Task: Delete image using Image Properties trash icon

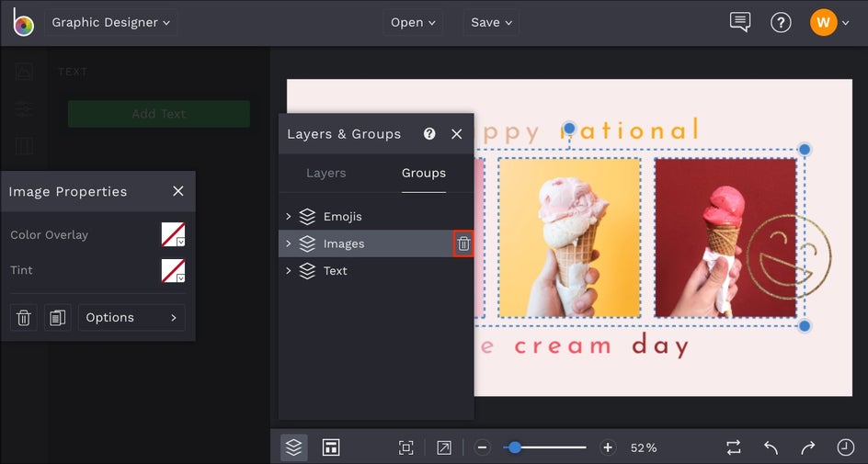Action: (x=24, y=317)
